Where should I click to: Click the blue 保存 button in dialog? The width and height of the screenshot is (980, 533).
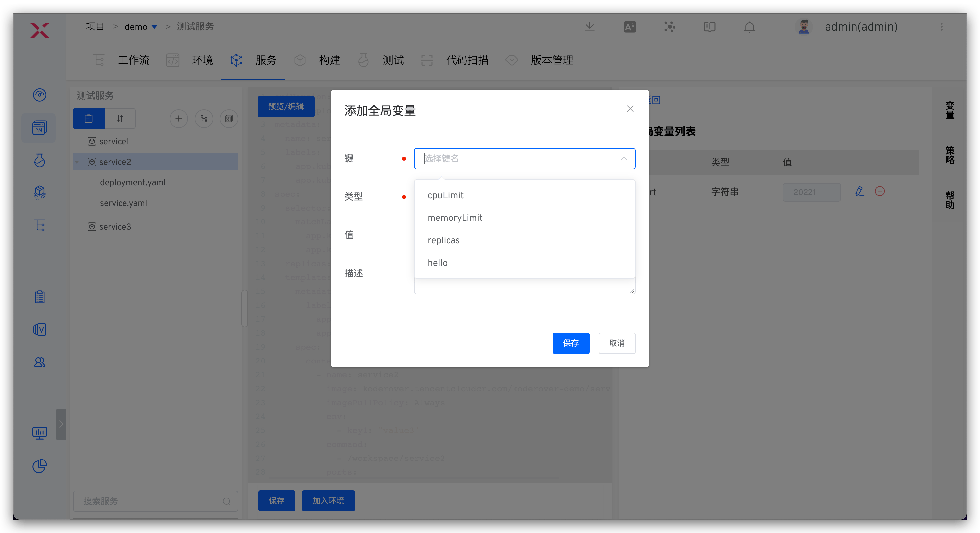click(571, 343)
